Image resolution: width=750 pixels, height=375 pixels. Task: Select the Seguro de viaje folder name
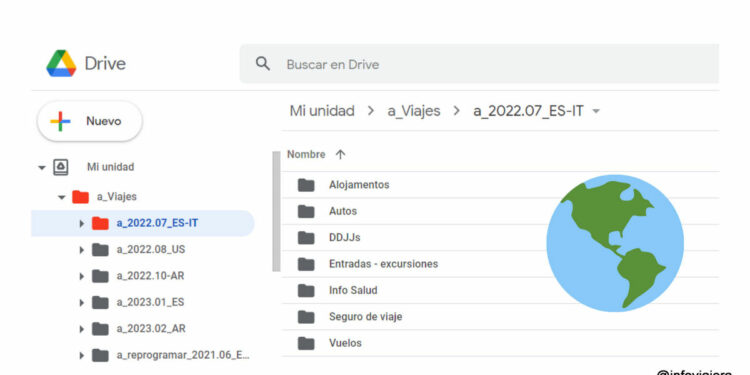365,317
